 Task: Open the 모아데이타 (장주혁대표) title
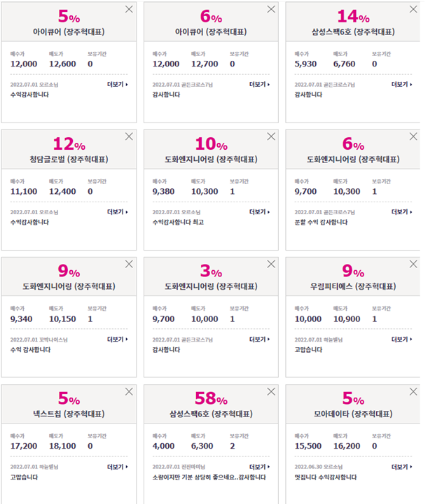pyautogui.click(x=353, y=414)
